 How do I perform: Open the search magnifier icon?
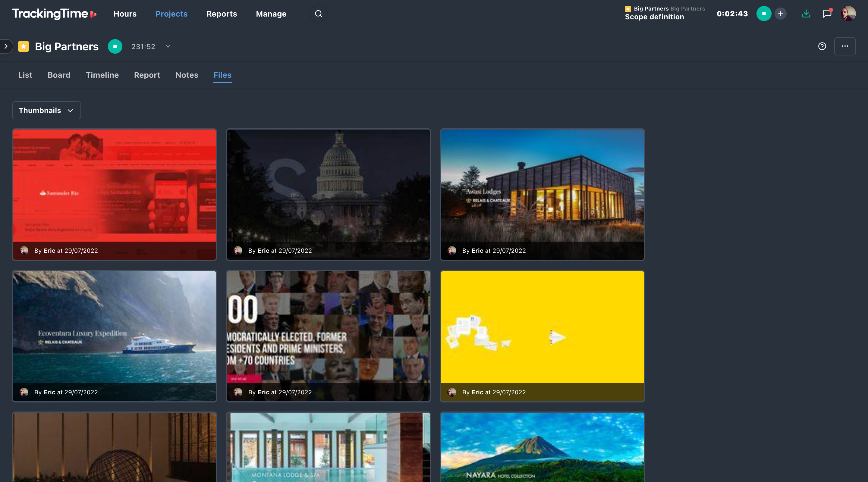[x=318, y=14]
